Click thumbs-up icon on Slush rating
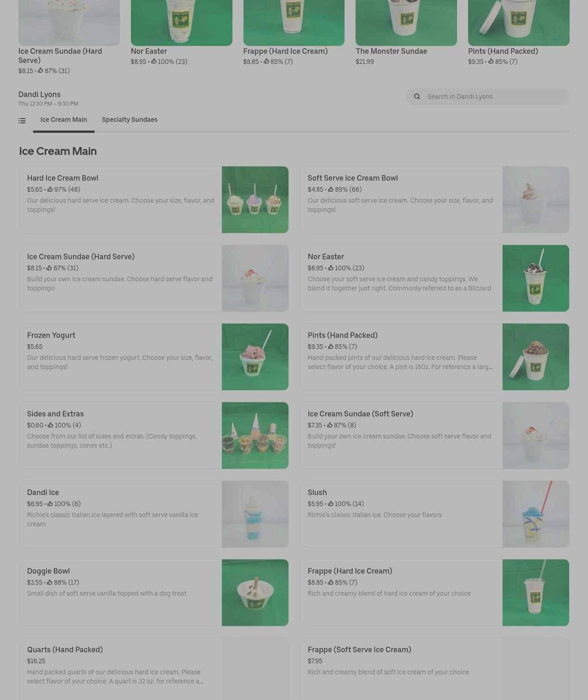The image size is (588, 700). coord(330,504)
